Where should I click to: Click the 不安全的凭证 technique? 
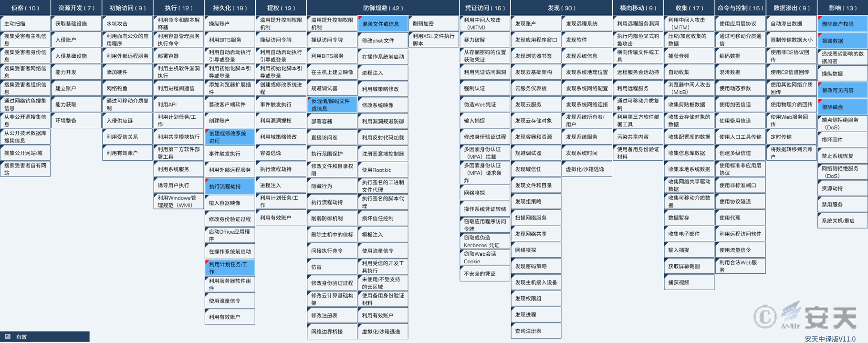[485, 274]
